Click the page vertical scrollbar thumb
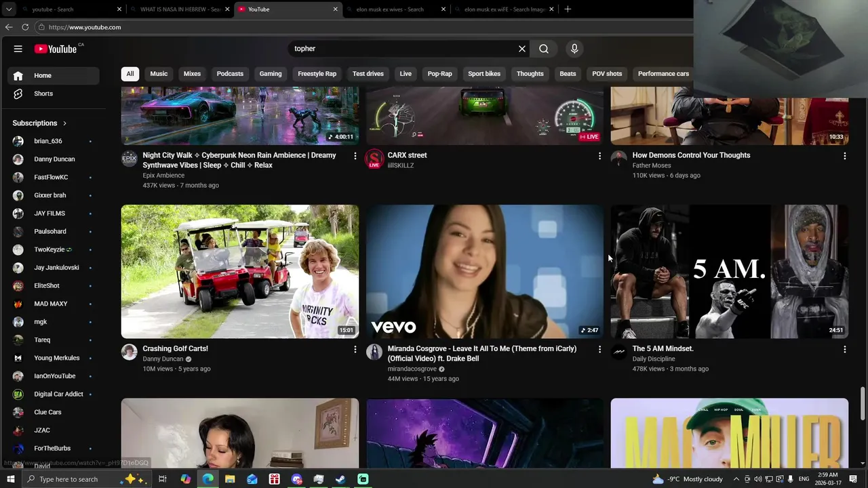Viewport: 868px width, 488px height. coord(863,404)
